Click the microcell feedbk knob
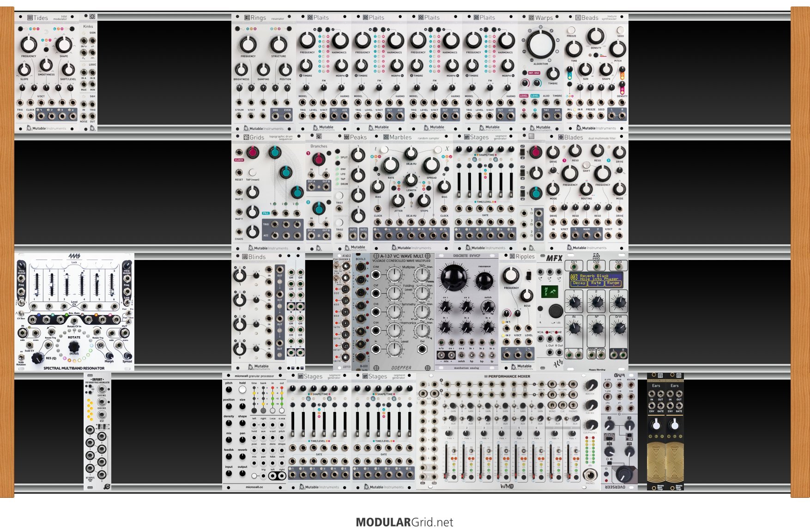The height and width of the screenshot is (532, 810). click(x=229, y=456)
